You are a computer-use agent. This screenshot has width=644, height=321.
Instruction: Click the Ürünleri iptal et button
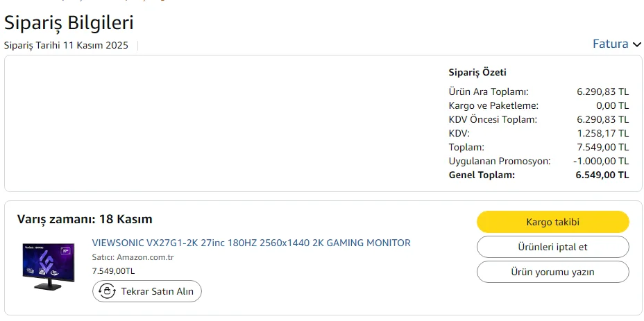pyautogui.click(x=552, y=247)
